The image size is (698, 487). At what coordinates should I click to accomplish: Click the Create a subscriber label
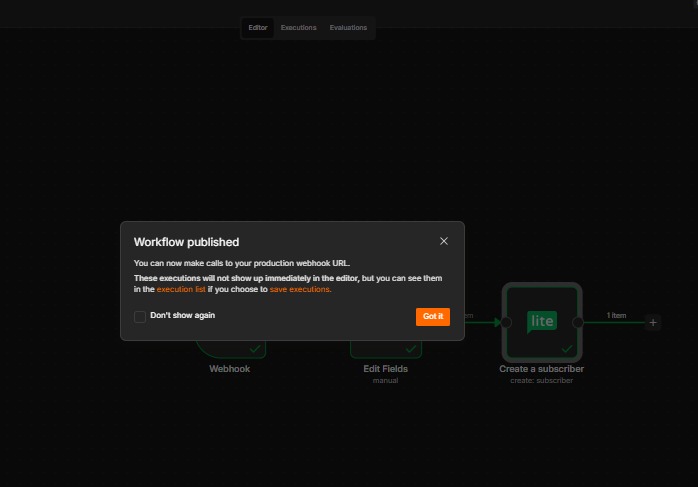[541, 369]
